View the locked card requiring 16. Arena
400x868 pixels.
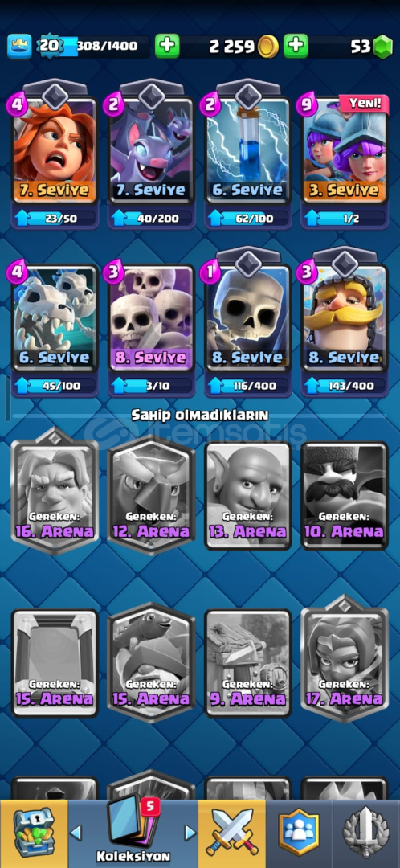click(55, 493)
